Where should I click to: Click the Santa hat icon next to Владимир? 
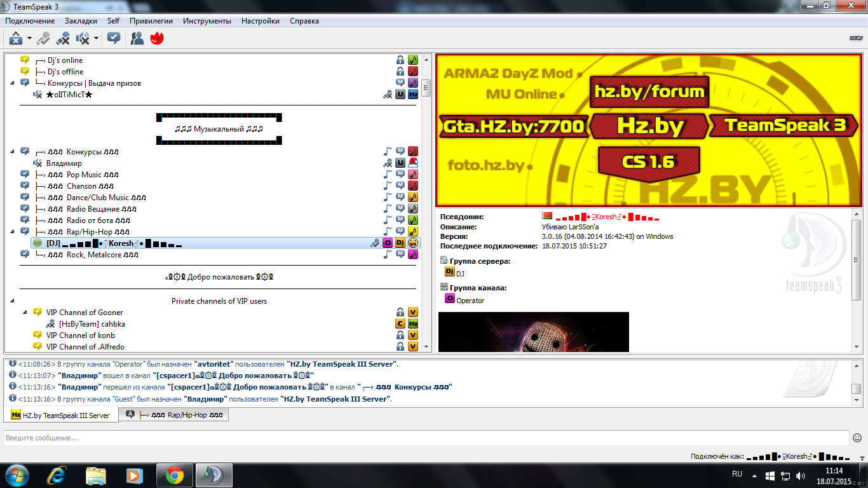click(x=413, y=163)
